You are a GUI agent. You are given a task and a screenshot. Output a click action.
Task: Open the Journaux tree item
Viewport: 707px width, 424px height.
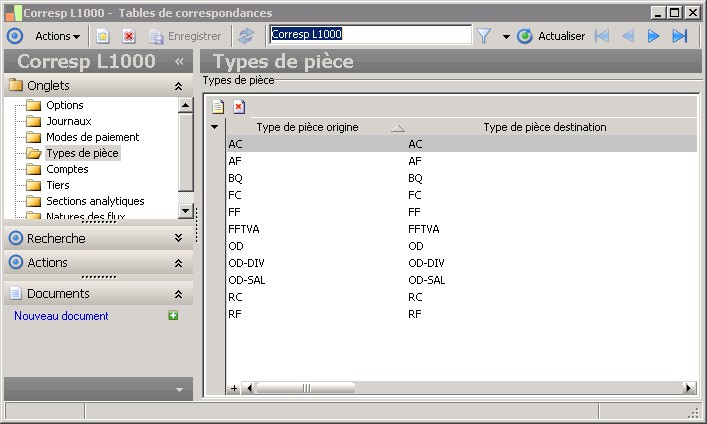[x=69, y=121]
